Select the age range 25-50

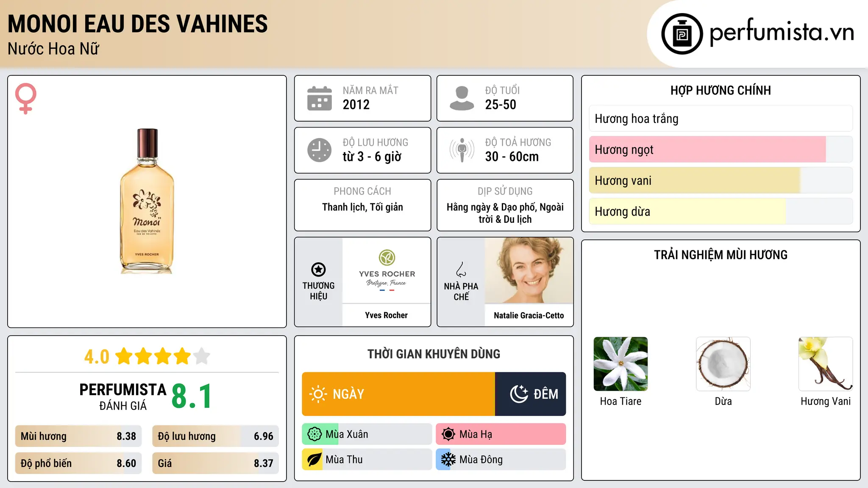[501, 105]
